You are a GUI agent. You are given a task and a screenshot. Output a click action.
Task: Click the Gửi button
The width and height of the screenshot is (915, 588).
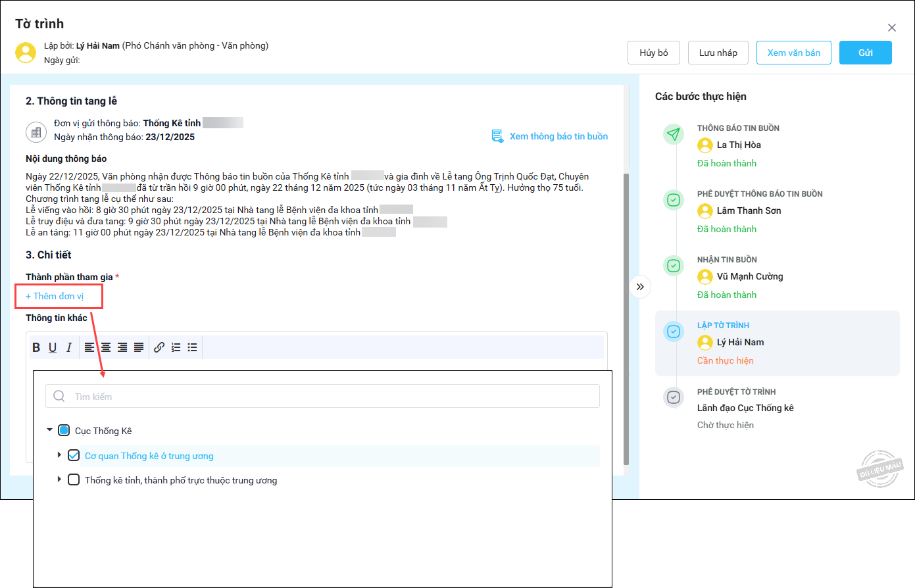(865, 53)
